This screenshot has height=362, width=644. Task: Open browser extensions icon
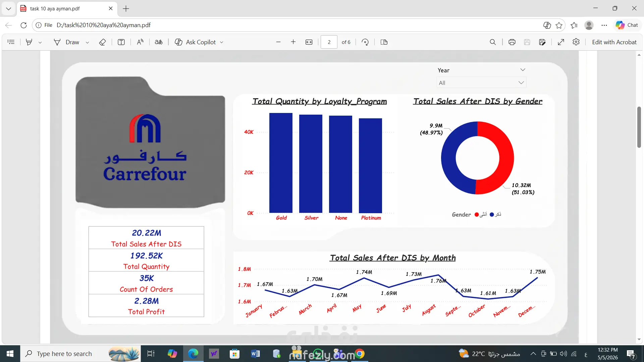(547, 25)
